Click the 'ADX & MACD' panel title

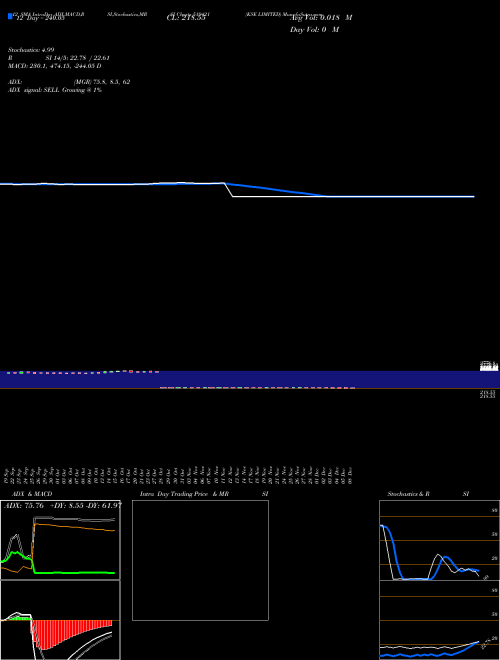[32, 494]
